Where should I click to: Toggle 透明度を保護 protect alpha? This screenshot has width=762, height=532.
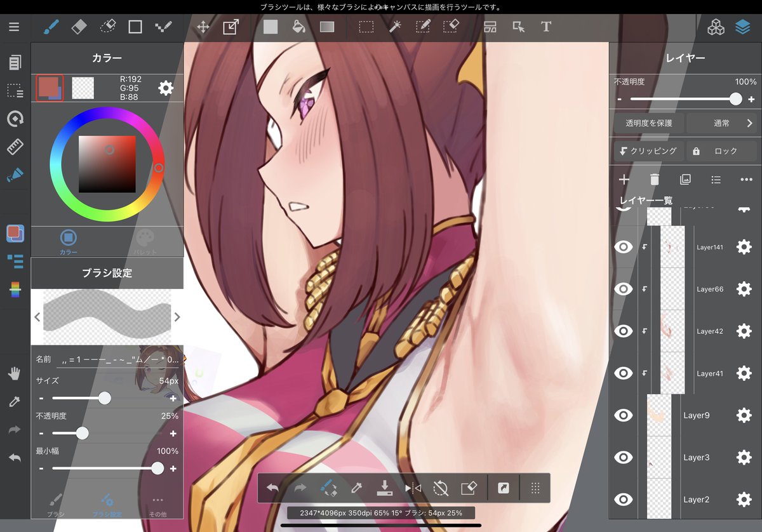(x=648, y=123)
